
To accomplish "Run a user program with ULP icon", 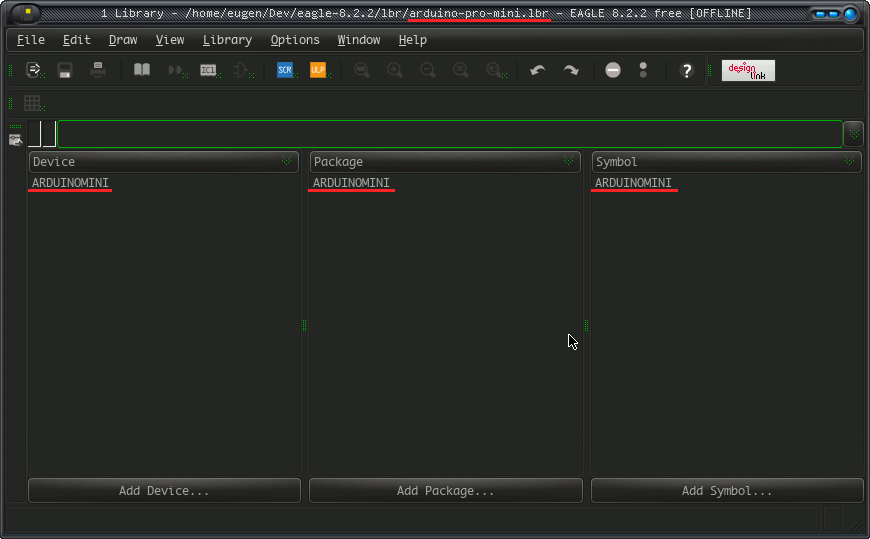I will click(x=318, y=70).
